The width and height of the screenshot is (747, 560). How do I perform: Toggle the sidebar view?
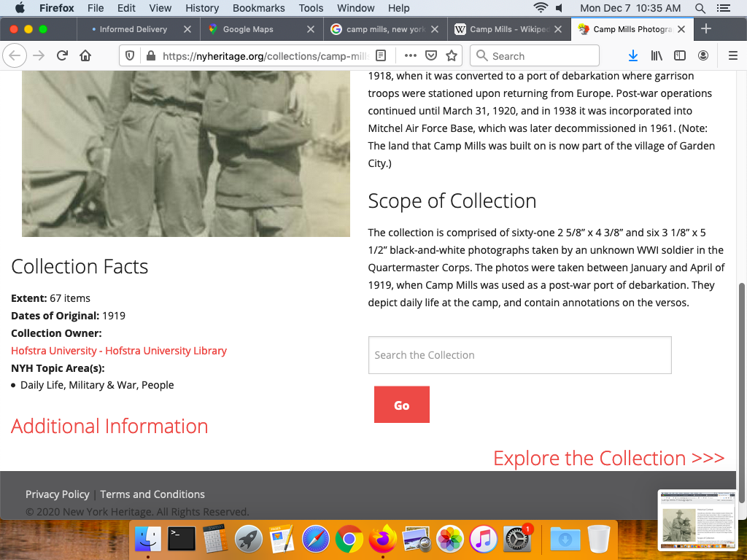point(680,56)
